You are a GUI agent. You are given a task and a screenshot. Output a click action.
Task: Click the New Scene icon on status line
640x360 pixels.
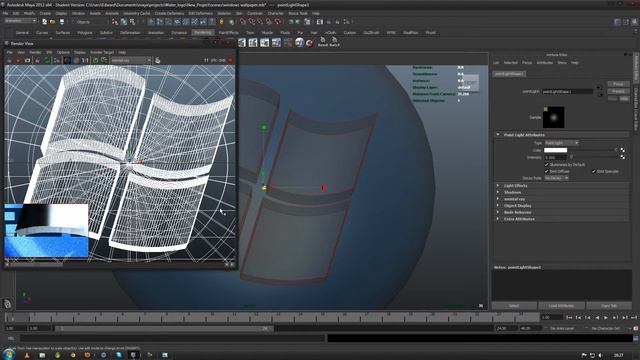click(44, 22)
